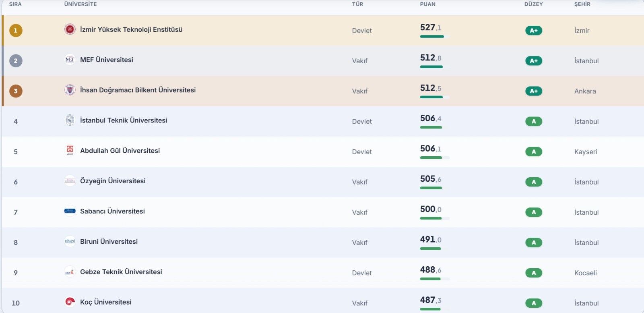The height and width of the screenshot is (313, 644).
Task: Select the Bilkent Üniversitesi crest icon
Action: tap(70, 90)
